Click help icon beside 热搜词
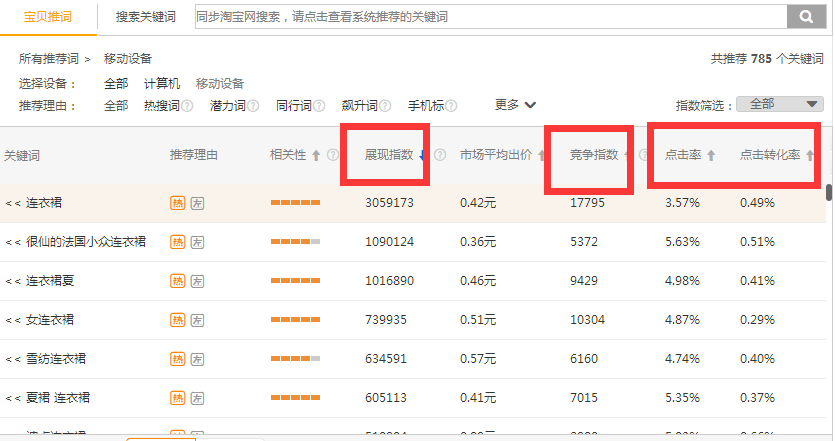 coord(187,106)
